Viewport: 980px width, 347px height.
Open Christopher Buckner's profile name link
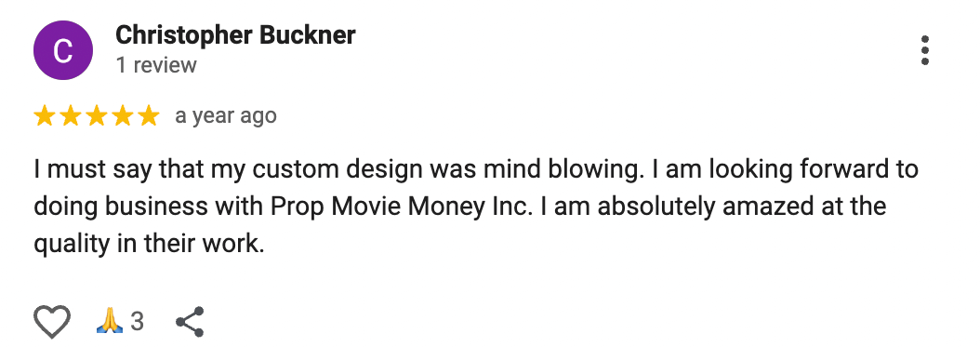click(x=235, y=35)
